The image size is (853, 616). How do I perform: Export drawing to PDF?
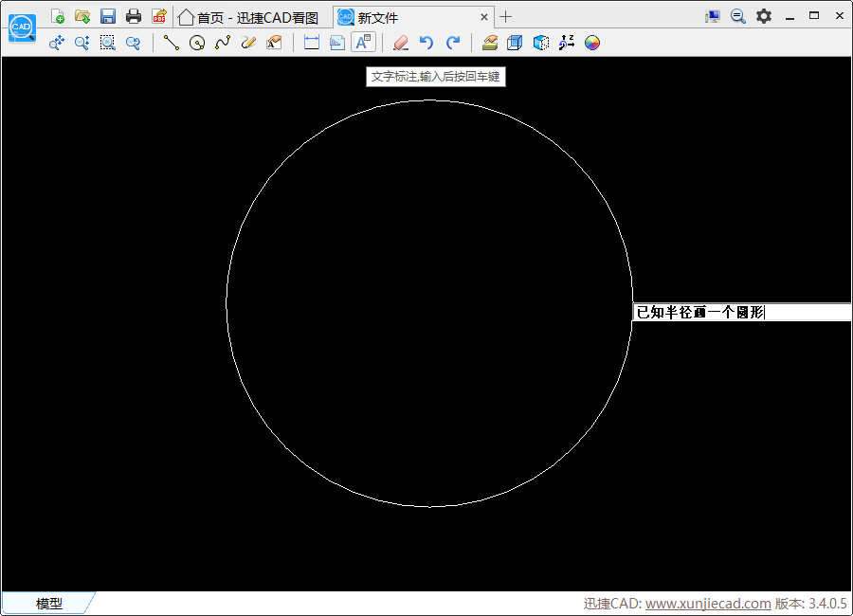(x=159, y=16)
